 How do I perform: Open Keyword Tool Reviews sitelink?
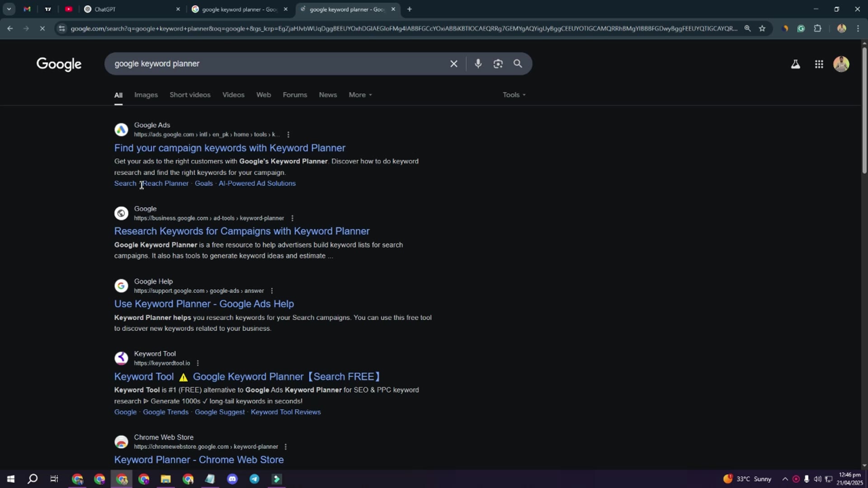pyautogui.click(x=286, y=412)
